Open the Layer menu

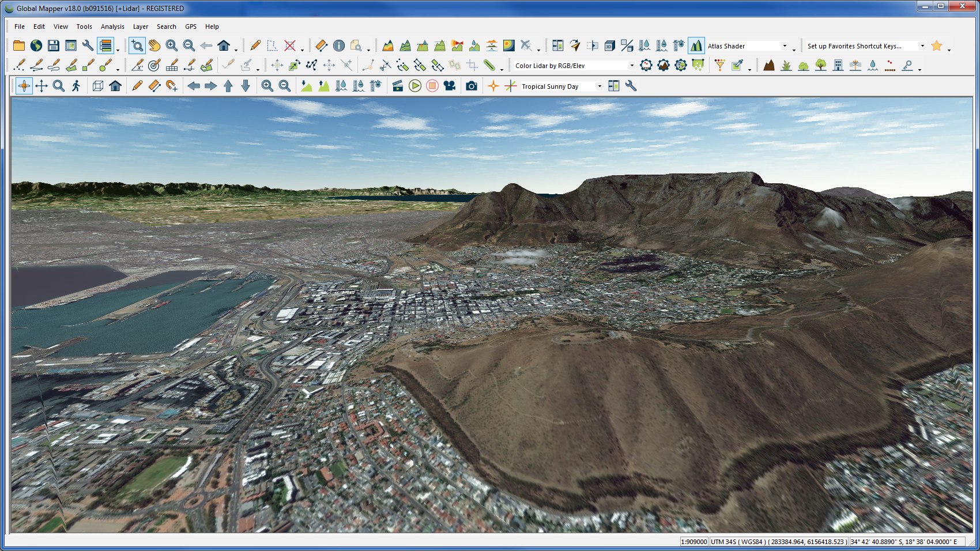pyautogui.click(x=140, y=27)
